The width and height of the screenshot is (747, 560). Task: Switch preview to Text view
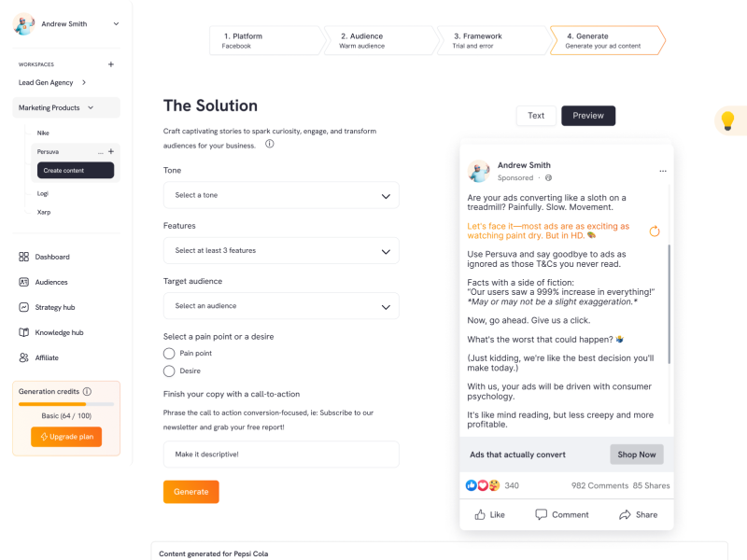coord(536,116)
